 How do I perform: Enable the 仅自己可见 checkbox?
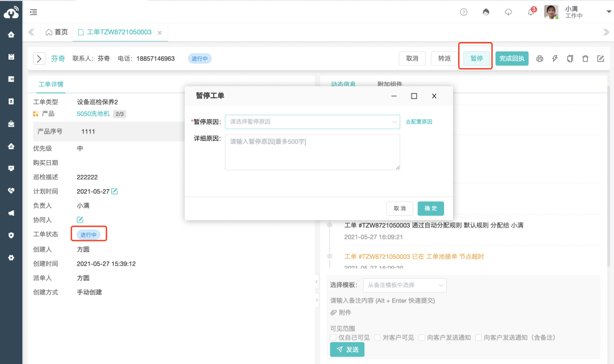click(x=333, y=337)
